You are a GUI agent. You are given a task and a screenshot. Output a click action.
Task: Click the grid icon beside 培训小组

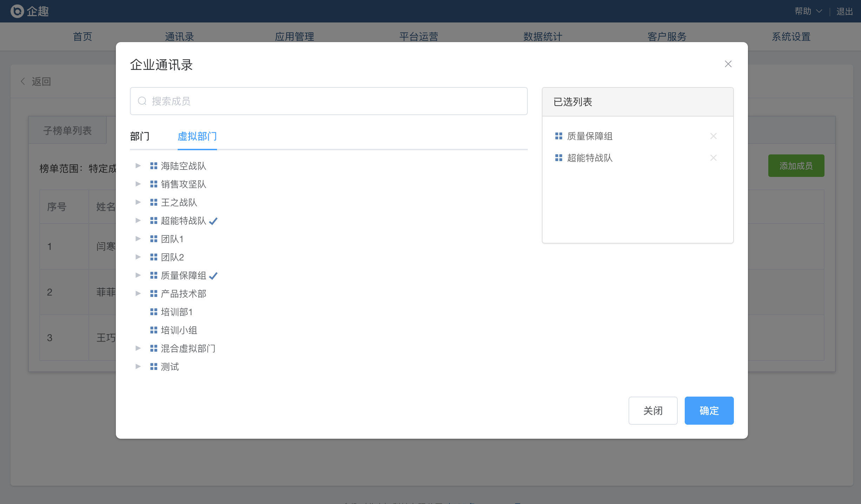(153, 330)
